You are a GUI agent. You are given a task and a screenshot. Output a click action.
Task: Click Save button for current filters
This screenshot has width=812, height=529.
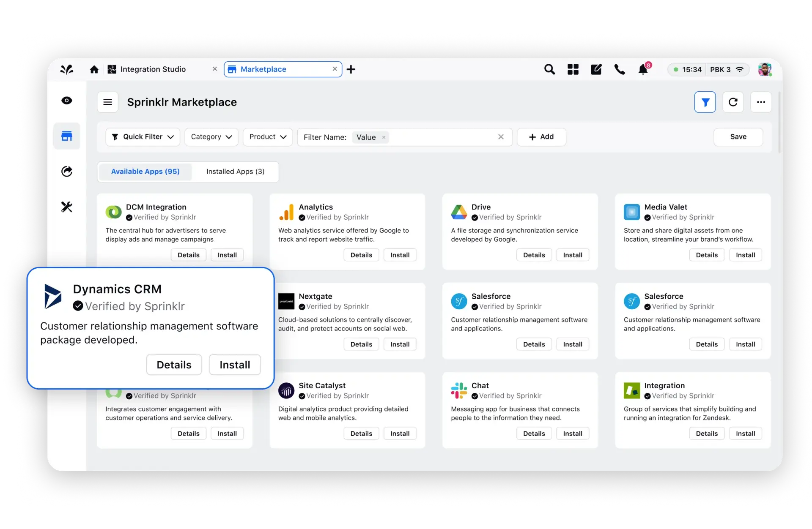(738, 136)
